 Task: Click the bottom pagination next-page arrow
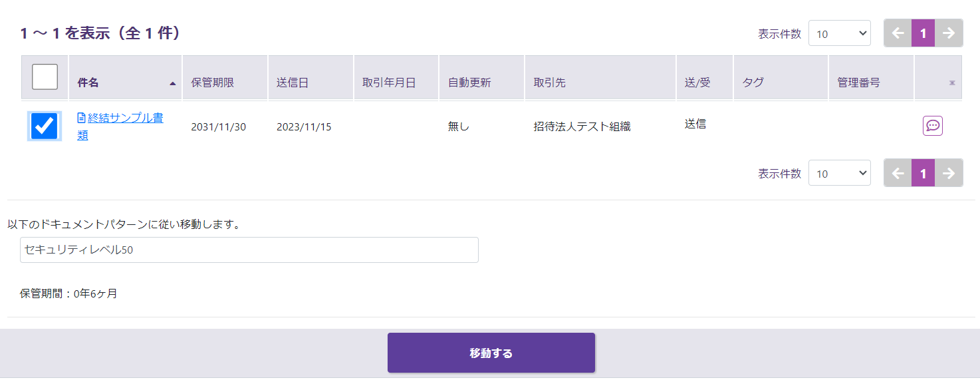click(949, 173)
